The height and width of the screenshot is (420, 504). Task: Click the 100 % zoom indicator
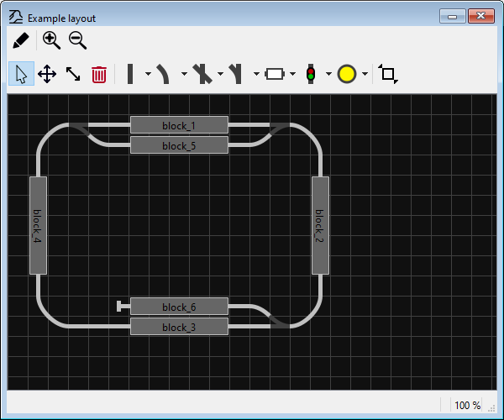[x=467, y=406]
